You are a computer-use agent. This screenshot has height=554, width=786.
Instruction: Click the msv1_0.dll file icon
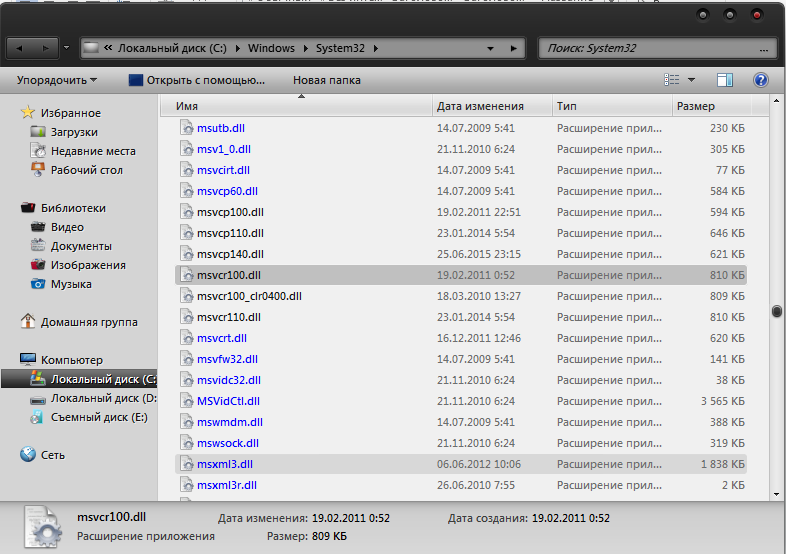pyautogui.click(x=186, y=149)
